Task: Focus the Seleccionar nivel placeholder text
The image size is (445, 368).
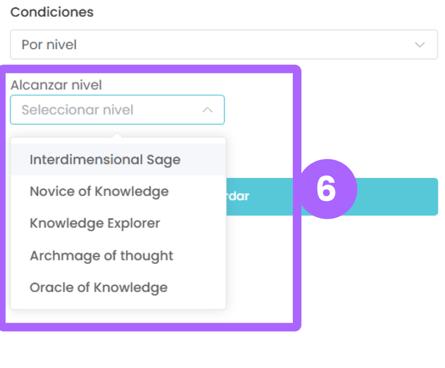Action: [x=77, y=110]
